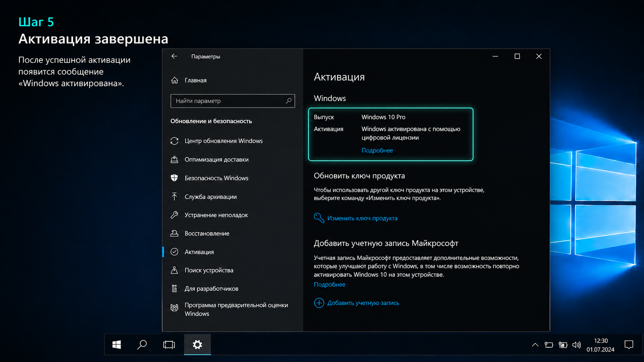Click the Обновление и безопасность heading
The height and width of the screenshot is (362, 644).
[211, 121]
